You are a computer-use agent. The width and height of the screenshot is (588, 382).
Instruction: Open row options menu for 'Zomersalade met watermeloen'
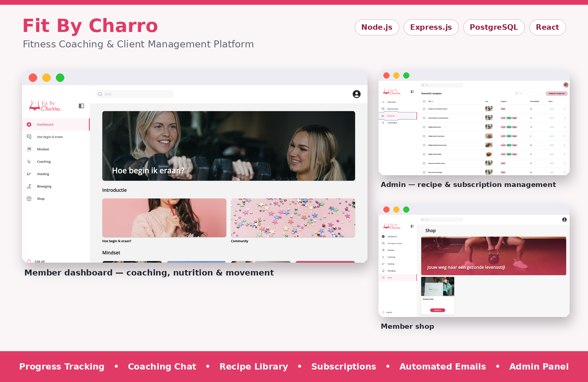coord(565,118)
